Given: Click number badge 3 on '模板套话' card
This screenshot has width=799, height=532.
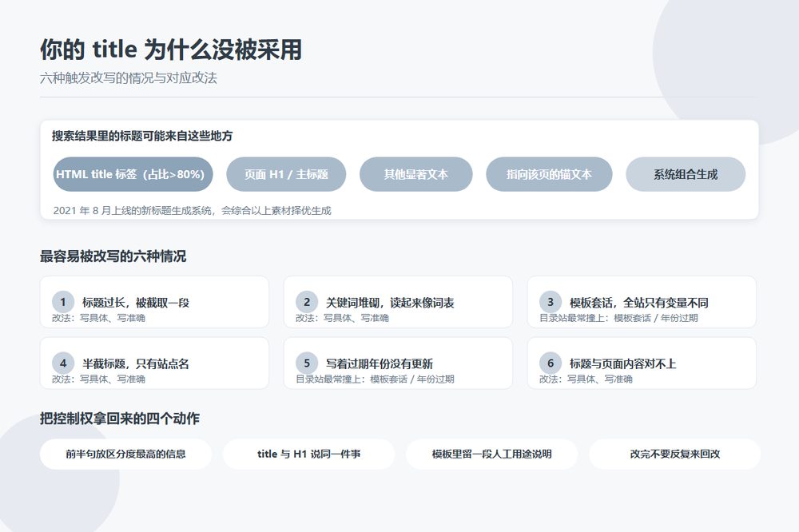Looking at the screenshot, I should pyautogui.click(x=551, y=302).
